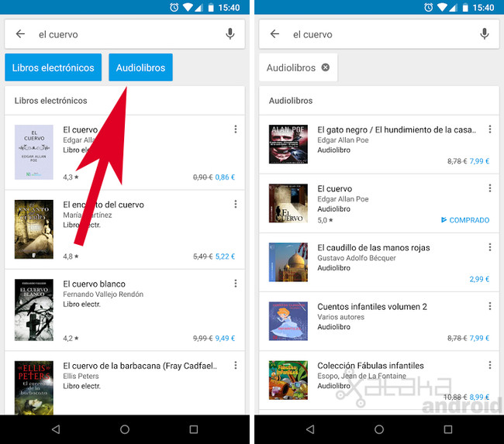The width and height of the screenshot is (504, 444).
Task: Tap COMPRADO label on El cuervo audiobook
Action: (x=465, y=220)
